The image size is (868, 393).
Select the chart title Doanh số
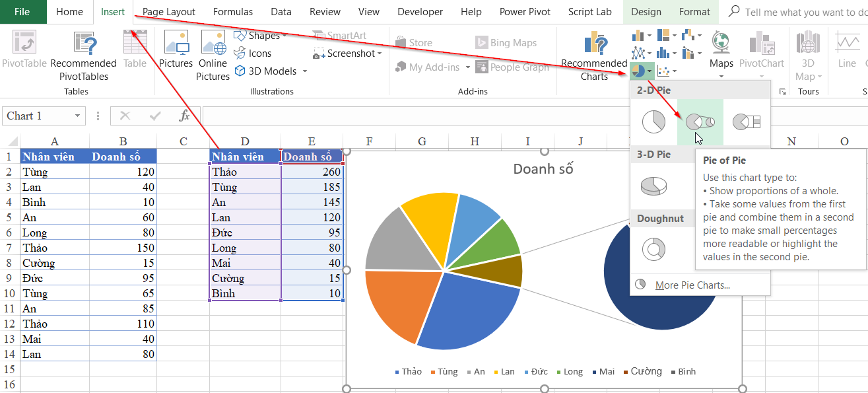(543, 168)
